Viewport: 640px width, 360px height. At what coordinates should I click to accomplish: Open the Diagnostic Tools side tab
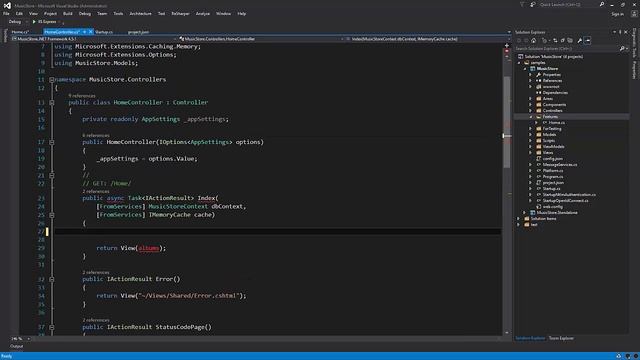(634, 43)
